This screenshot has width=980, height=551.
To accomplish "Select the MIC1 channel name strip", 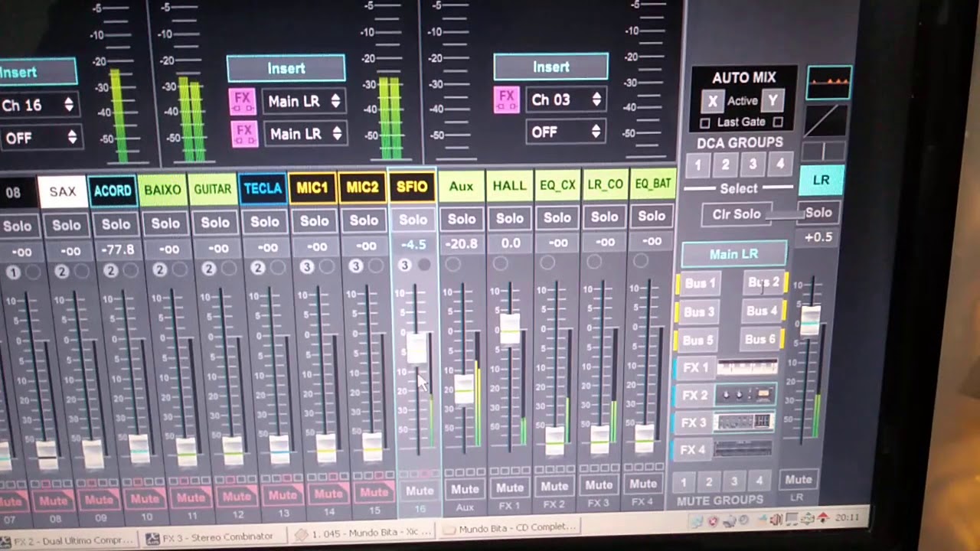I will pyautogui.click(x=312, y=187).
